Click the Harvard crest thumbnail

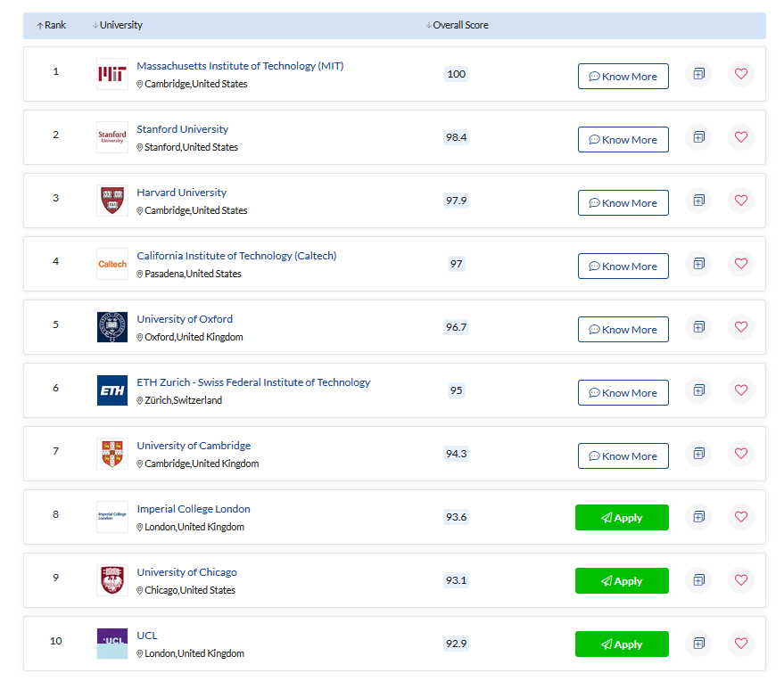112,201
